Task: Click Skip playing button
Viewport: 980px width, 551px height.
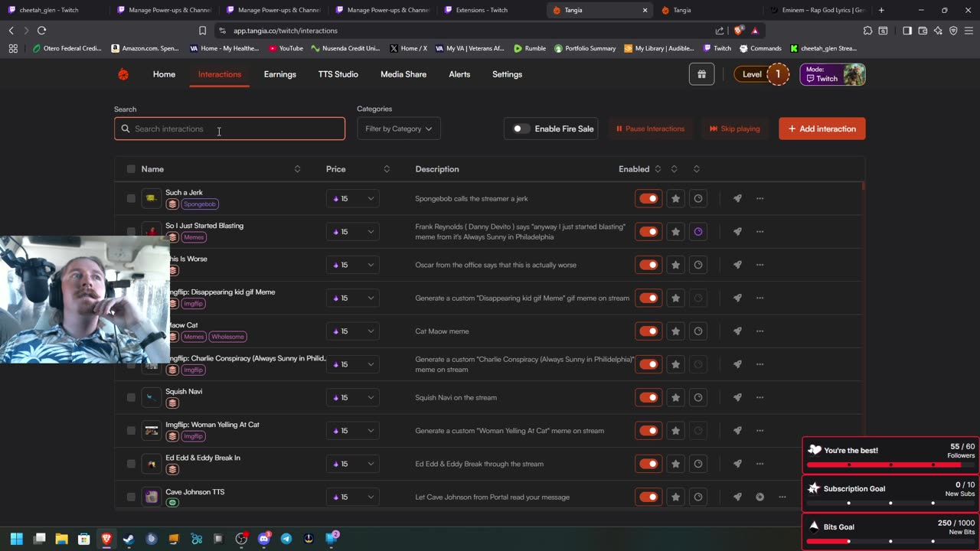Action: [x=734, y=129]
